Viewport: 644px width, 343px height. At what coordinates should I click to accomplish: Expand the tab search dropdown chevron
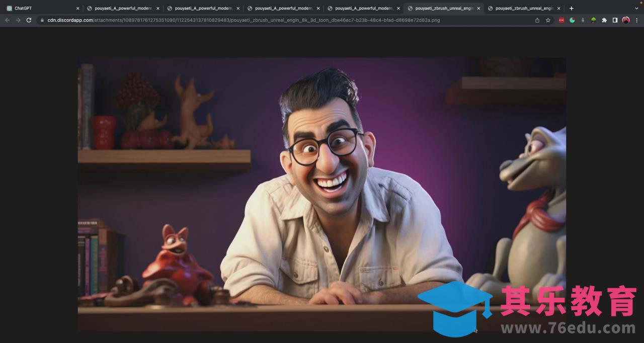(x=636, y=8)
